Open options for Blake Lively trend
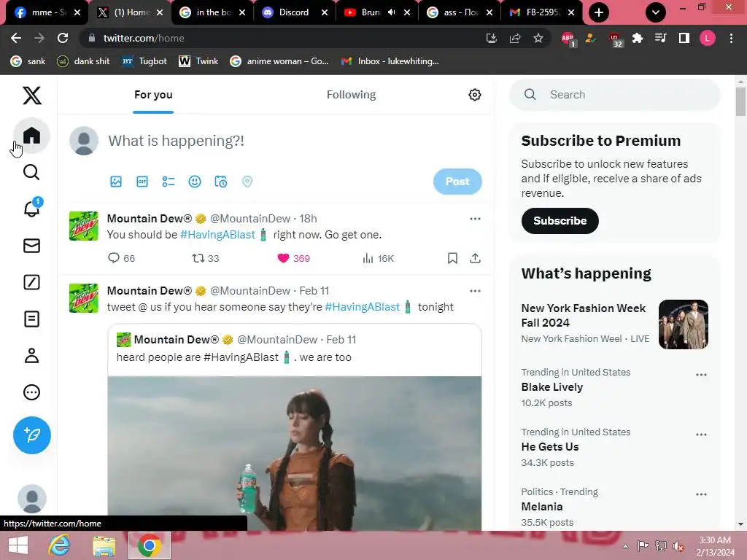 coord(701,375)
